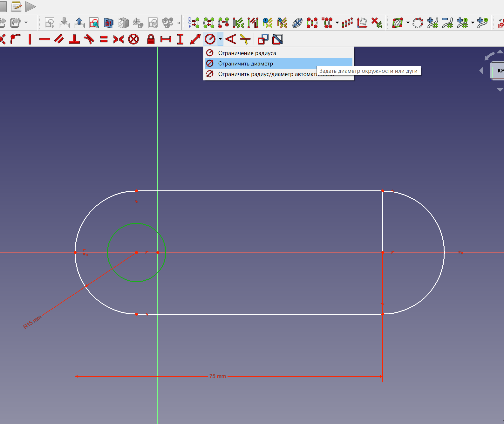This screenshot has height=424, width=504.
Task: Increase B-spline degree icon
Action: (433, 23)
